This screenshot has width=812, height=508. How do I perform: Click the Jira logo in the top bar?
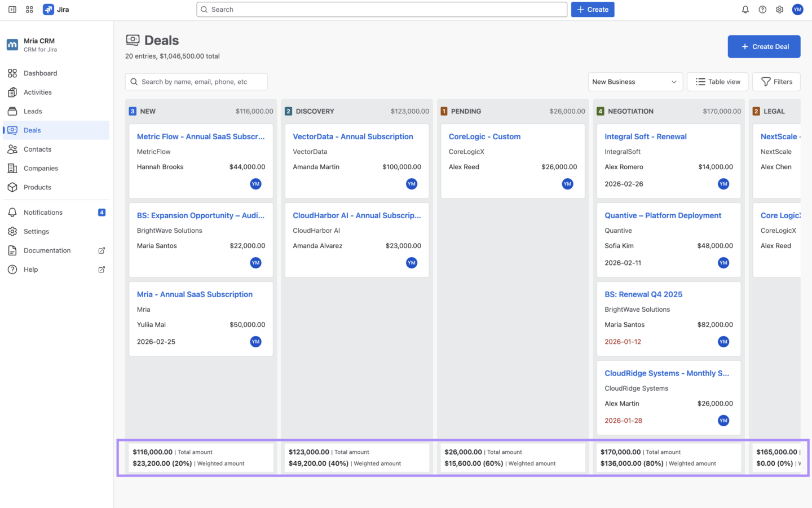click(x=55, y=9)
